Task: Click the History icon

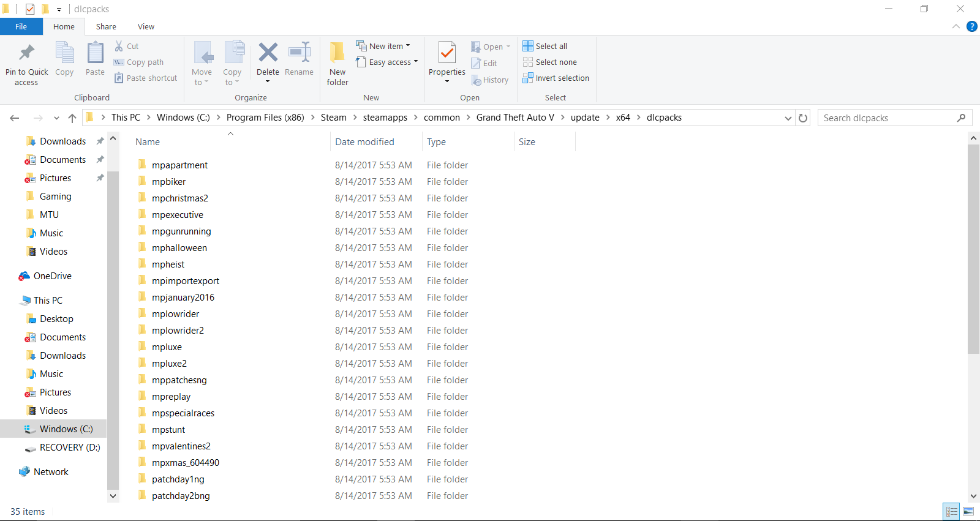Action: click(x=476, y=80)
